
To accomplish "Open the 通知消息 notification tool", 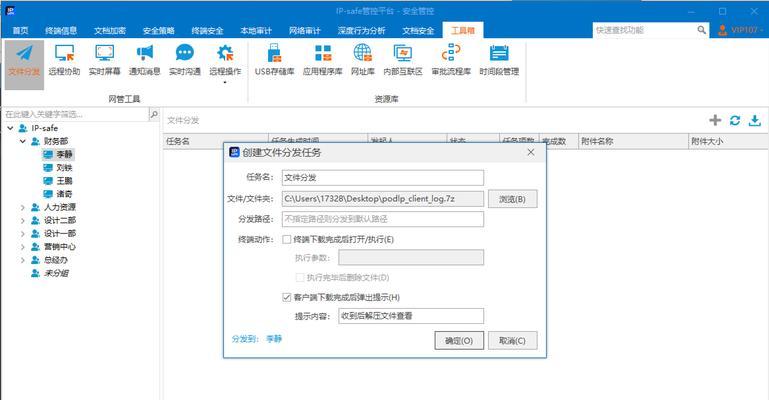I will pos(145,60).
